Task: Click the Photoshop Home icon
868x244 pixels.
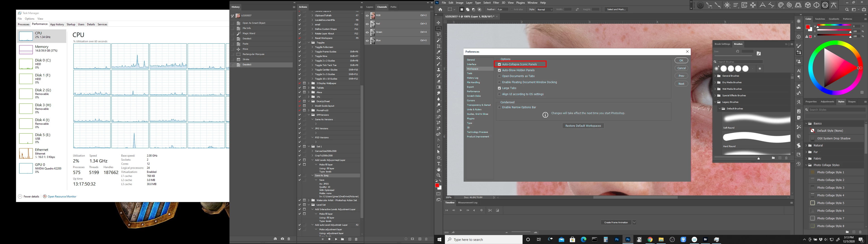Action: (x=440, y=9)
